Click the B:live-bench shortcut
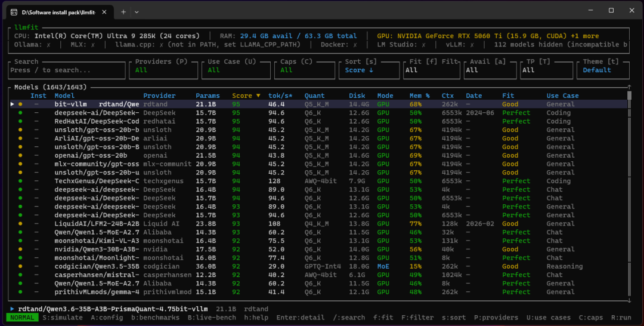The image size is (644, 326). point(212,318)
